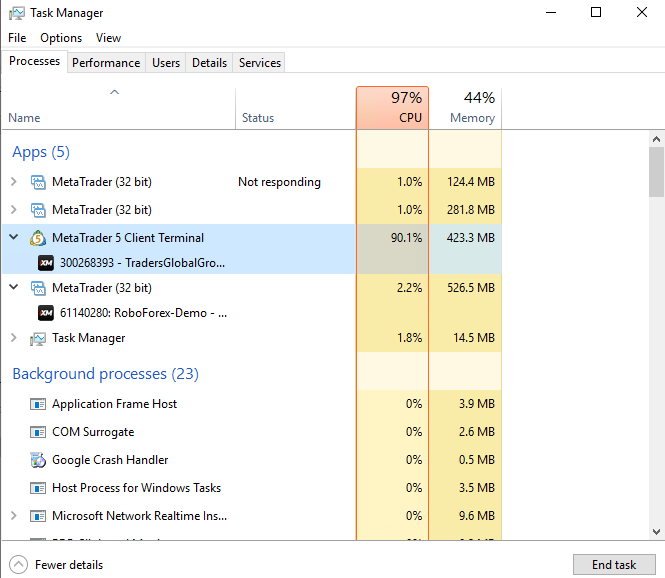
Task: Click the icon of the MetaTrader (32 bit) using 526.5 MB
Action: pyautogui.click(x=38, y=288)
